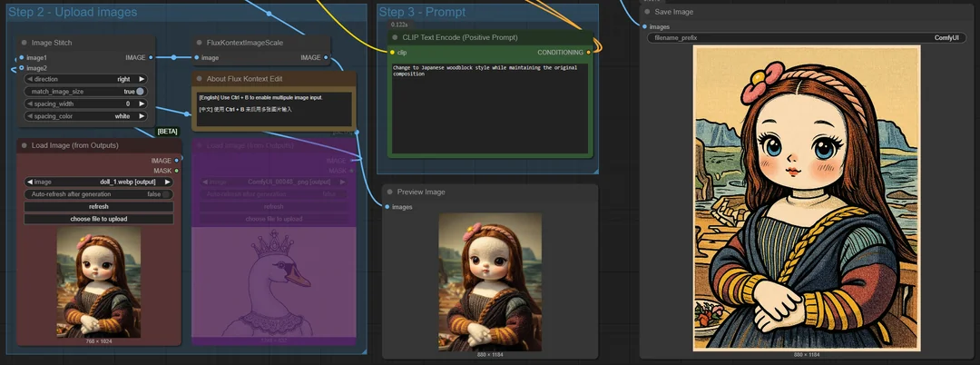The width and height of the screenshot is (980, 365).
Task: Click the image1 input port on Image Stitch
Action: point(21,57)
